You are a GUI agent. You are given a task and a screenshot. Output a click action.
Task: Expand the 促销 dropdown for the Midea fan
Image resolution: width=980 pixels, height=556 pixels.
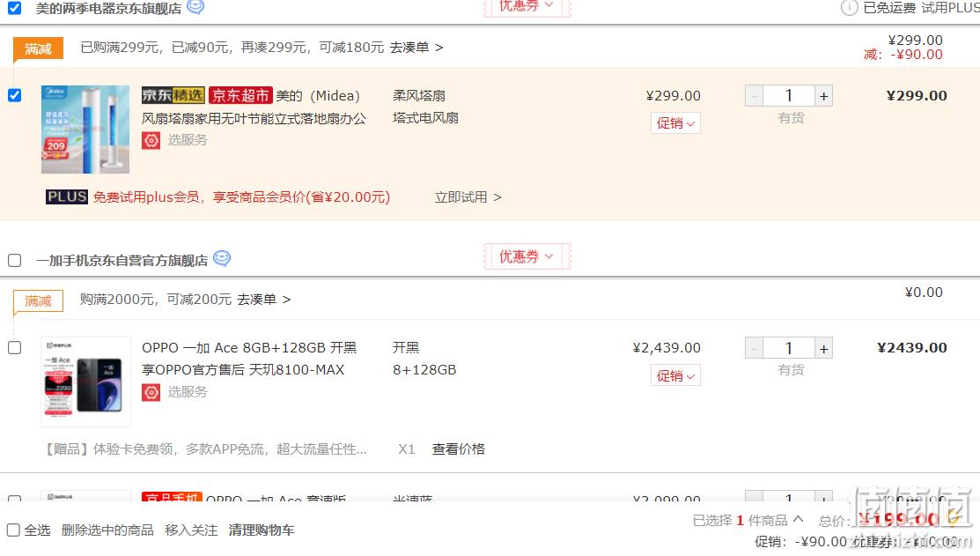[675, 123]
